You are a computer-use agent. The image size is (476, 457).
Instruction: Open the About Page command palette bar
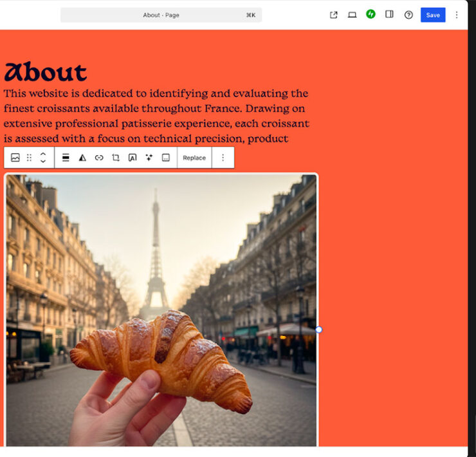click(x=161, y=15)
